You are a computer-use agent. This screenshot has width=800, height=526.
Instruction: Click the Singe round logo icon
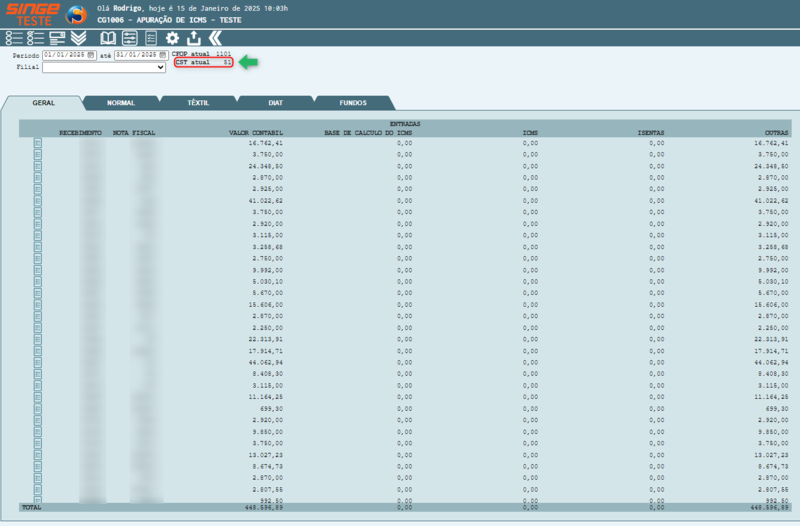click(76, 15)
